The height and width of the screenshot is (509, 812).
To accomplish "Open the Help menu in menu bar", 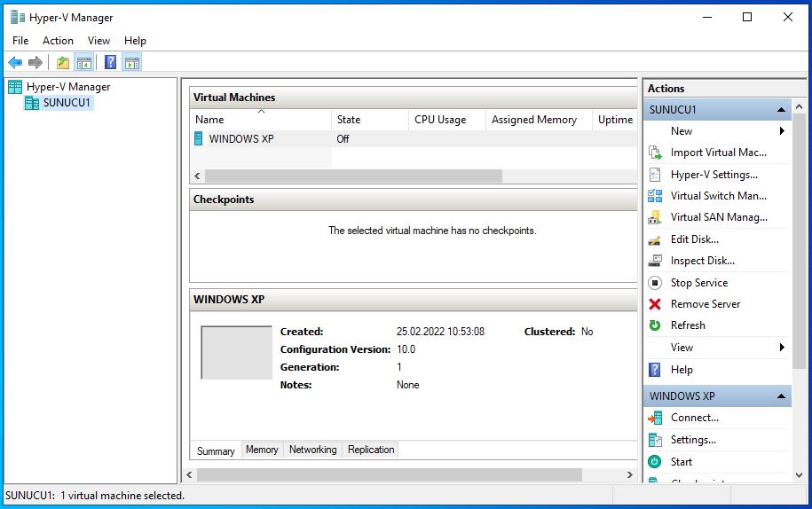I will point(135,41).
